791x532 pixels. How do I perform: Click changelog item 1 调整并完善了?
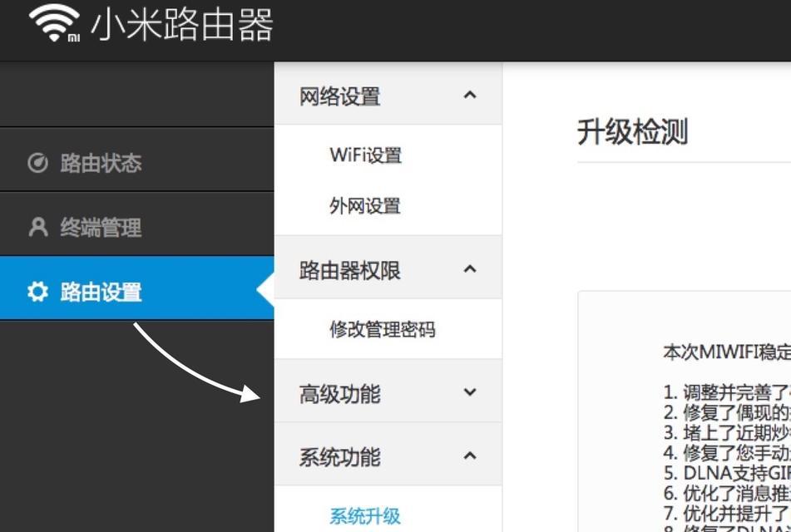[727, 392]
